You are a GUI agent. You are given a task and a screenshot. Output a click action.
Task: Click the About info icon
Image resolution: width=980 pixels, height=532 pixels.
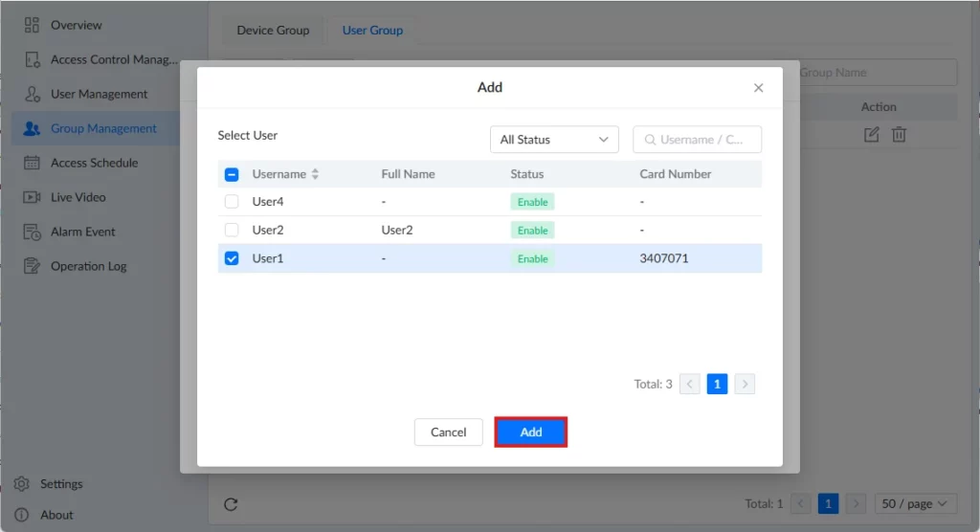coord(21,515)
